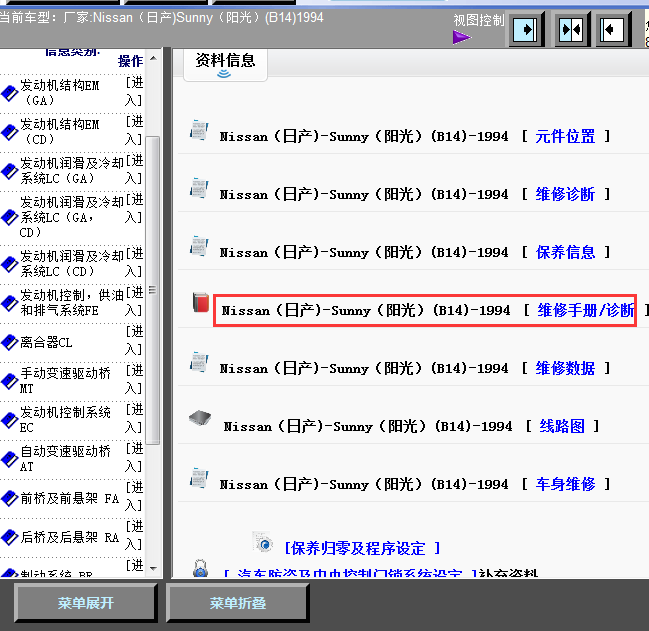Viewport: 649px width, 631px height.
Task: Open the 元件位置 link
Action: [x=565, y=136]
